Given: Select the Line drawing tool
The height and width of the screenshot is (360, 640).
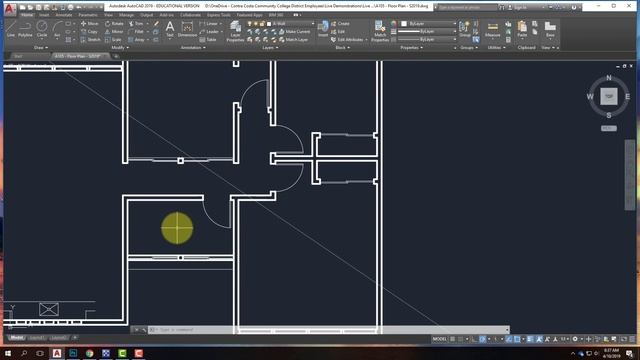Looking at the screenshot, I should 11,29.
